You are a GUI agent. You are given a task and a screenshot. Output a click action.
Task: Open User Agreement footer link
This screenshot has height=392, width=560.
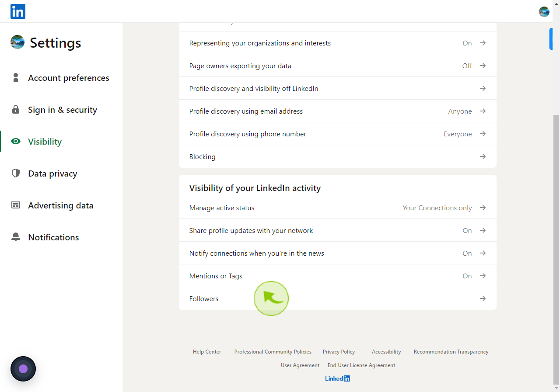(x=300, y=365)
